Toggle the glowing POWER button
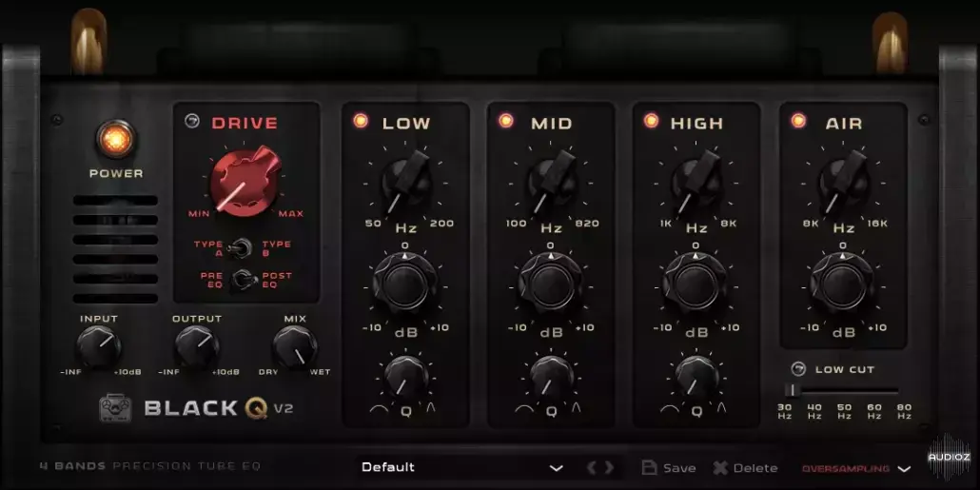 [116, 139]
